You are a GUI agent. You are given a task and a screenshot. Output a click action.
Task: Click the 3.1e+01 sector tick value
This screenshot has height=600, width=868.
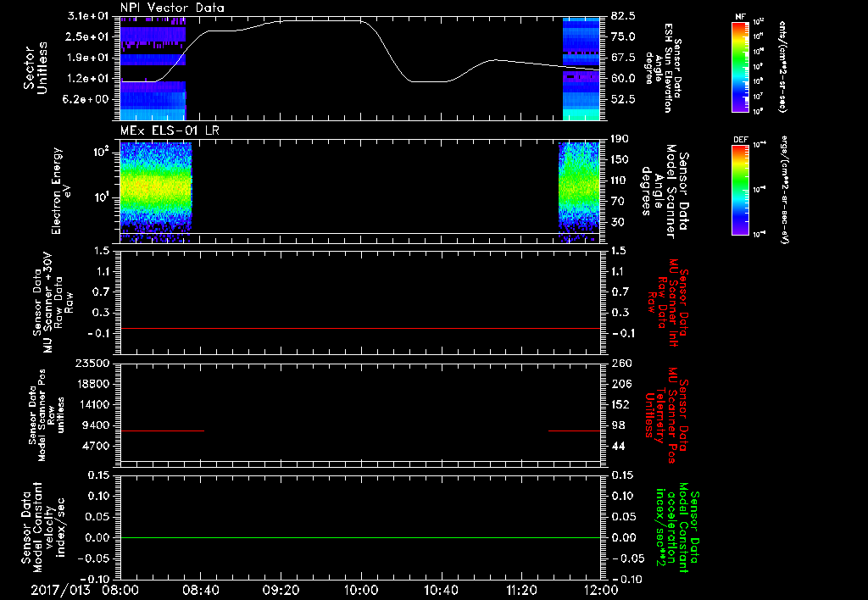90,16
